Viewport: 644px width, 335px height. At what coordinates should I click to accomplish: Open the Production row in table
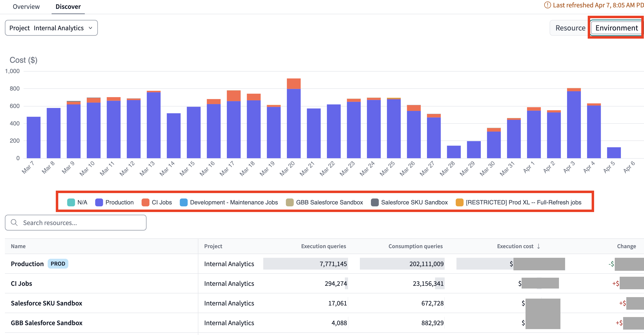[x=27, y=264]
